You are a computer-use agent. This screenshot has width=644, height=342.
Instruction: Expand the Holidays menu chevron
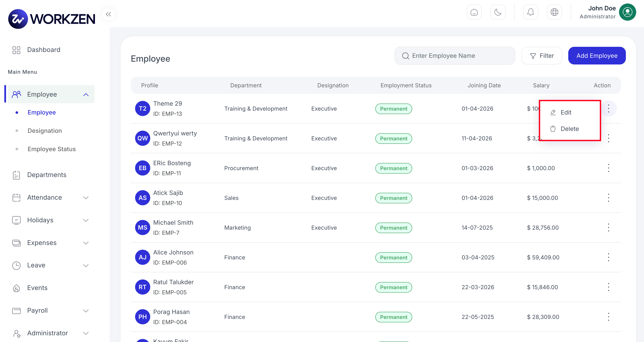pos(86,220)
